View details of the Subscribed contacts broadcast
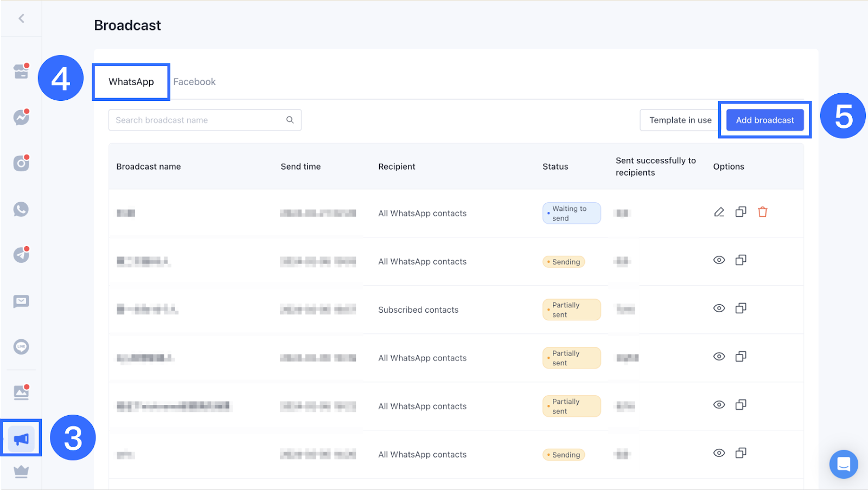 coord(719,308)
